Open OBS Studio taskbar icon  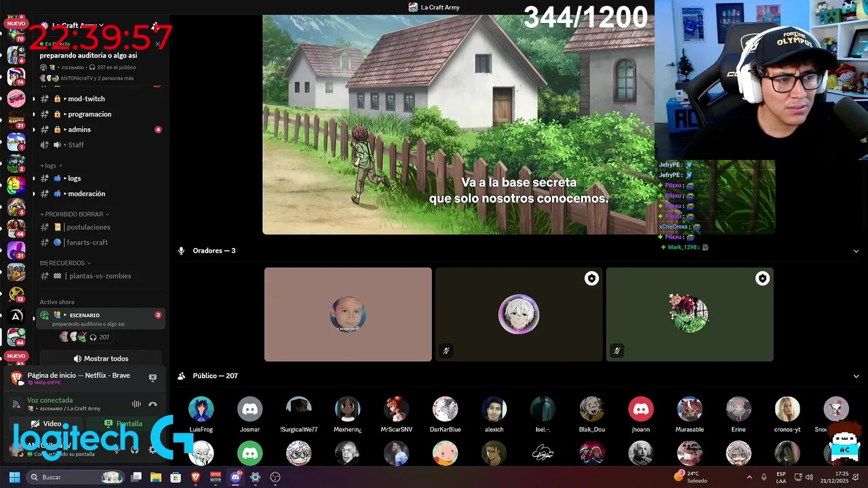tap(275, 477)
